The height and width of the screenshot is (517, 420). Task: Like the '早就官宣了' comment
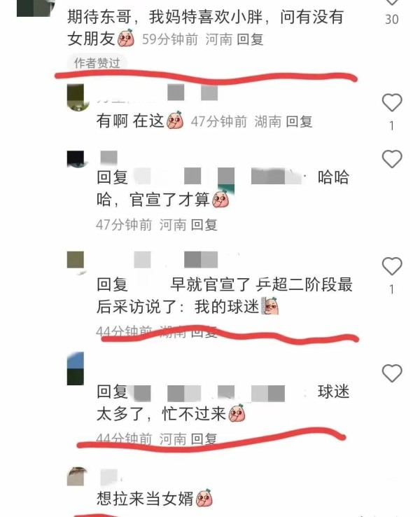[x=392, y=266]
